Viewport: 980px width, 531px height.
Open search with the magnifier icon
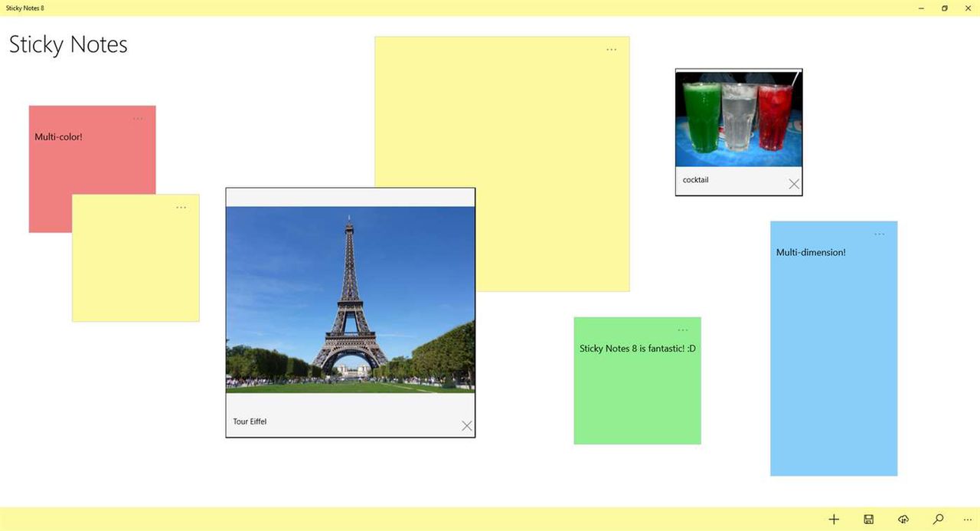click(x=938, y=520)
